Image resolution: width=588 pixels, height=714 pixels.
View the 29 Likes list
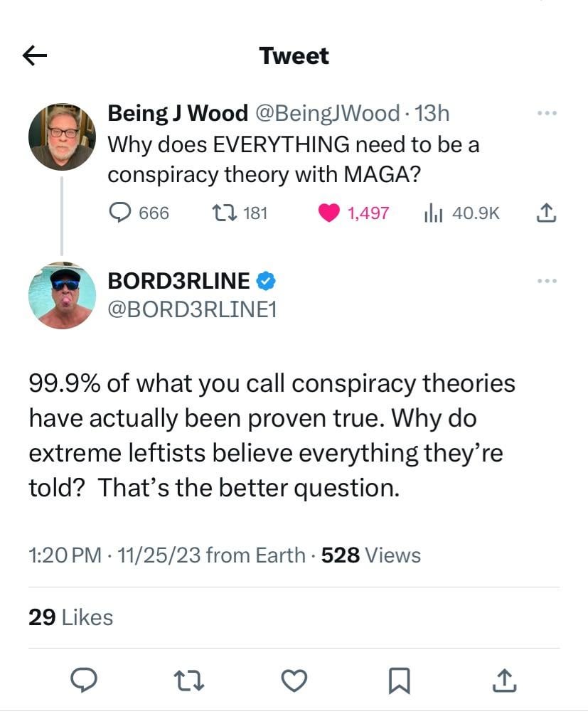[x=70, y=617]
